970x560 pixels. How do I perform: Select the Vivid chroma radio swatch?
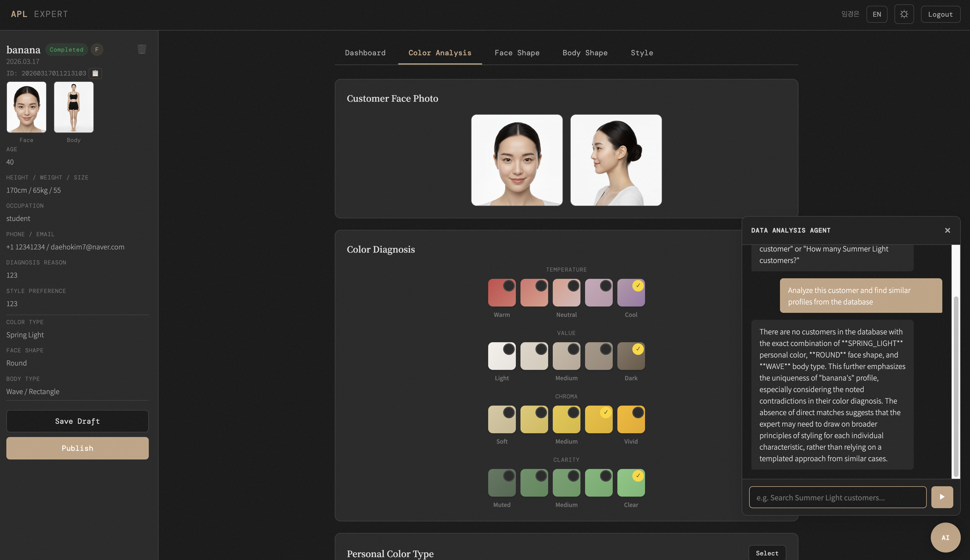[x=631, y=419]
